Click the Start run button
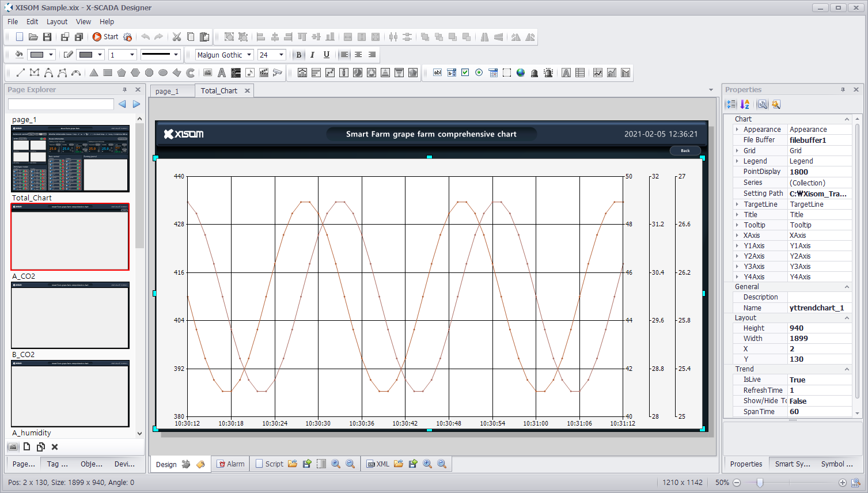 (105, 37)
